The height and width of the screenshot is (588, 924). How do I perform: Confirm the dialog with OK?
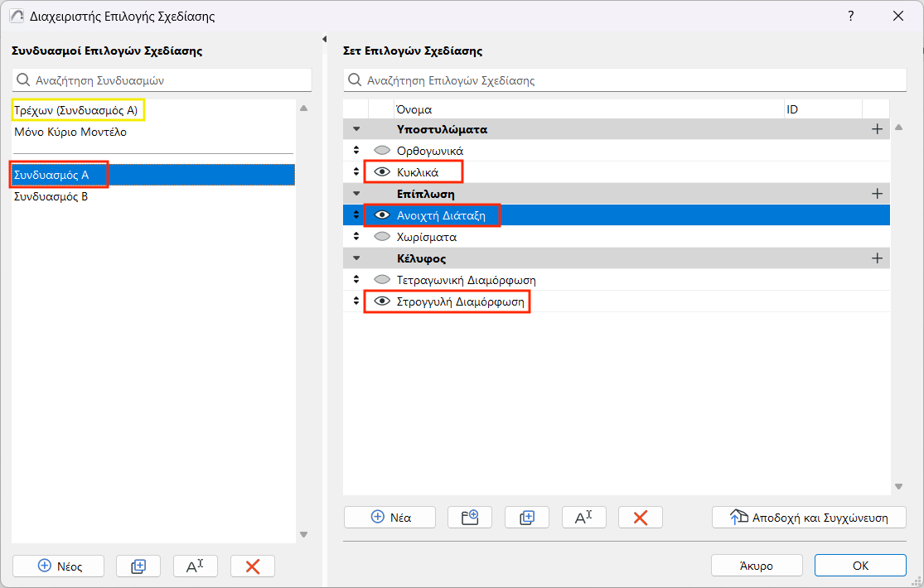860,566
